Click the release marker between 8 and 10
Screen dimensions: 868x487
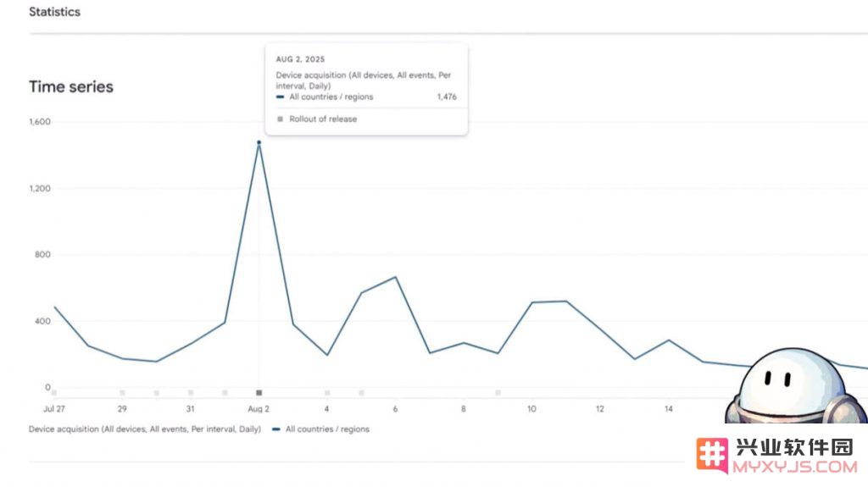coord(498,393)
